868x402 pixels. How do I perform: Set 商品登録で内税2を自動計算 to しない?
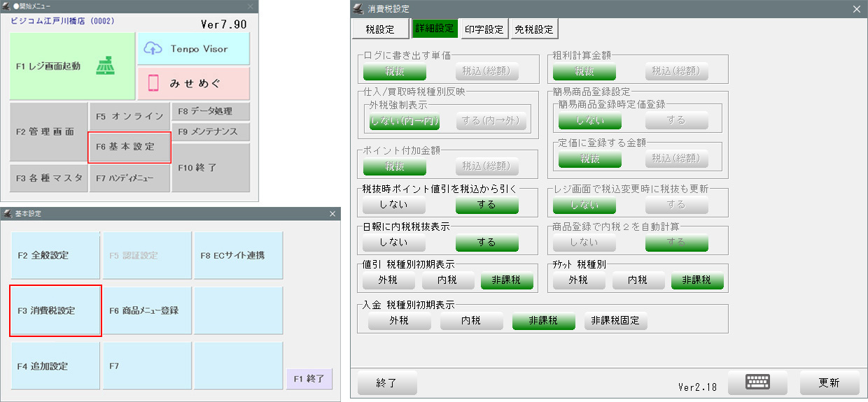[584, 243]
